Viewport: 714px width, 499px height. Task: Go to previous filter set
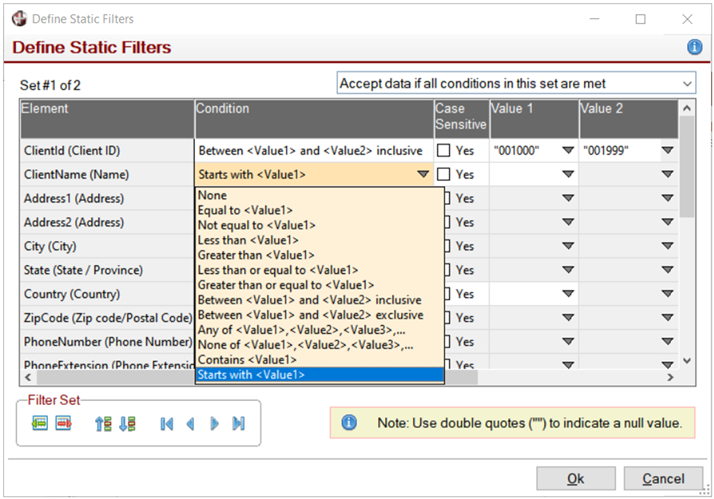(190, 423)
